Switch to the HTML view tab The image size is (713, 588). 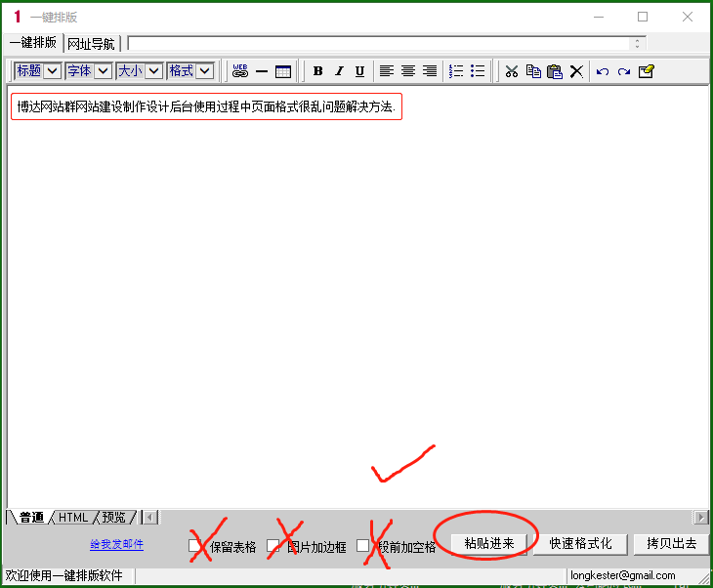[x=74, y=518]
